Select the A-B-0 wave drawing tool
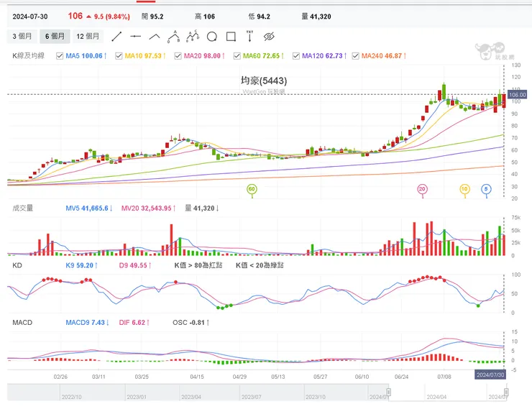Viewport: 532px width, 409px height. point(174,36)
